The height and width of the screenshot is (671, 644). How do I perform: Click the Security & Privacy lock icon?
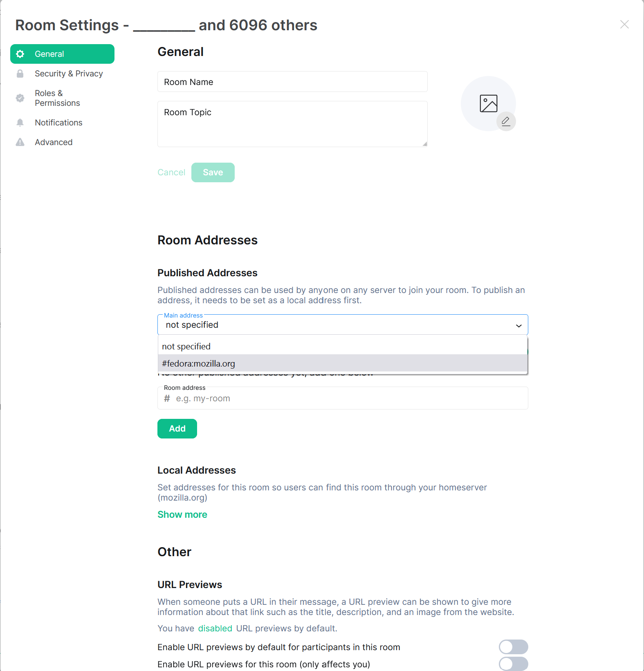point(20,74)
